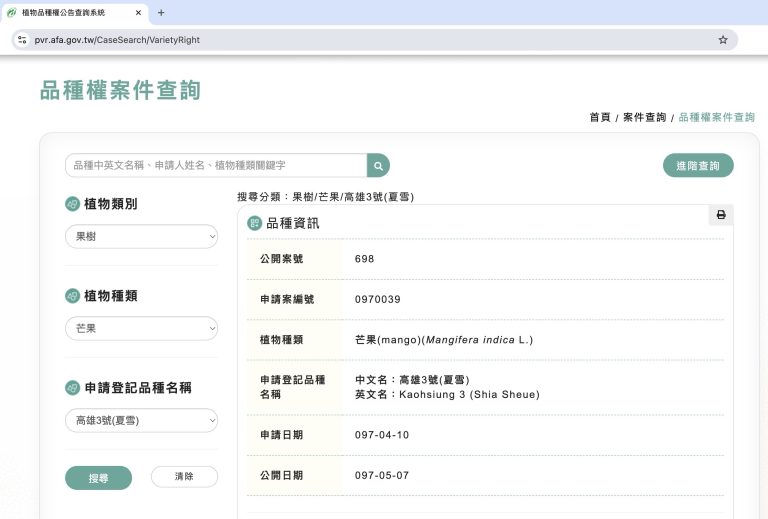
Task: Bookmark this page with the star icon
Action: (723, 40)
